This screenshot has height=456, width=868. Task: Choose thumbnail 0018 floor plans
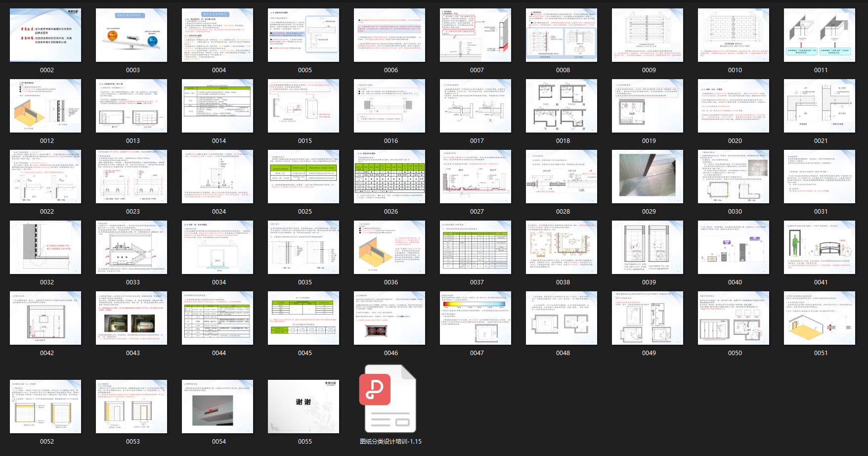coord(562,106)
